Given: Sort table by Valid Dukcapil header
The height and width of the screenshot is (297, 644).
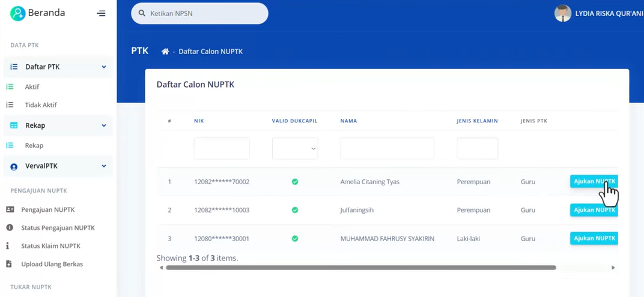Looking at the screenshot, I should [x=294, y=121].
